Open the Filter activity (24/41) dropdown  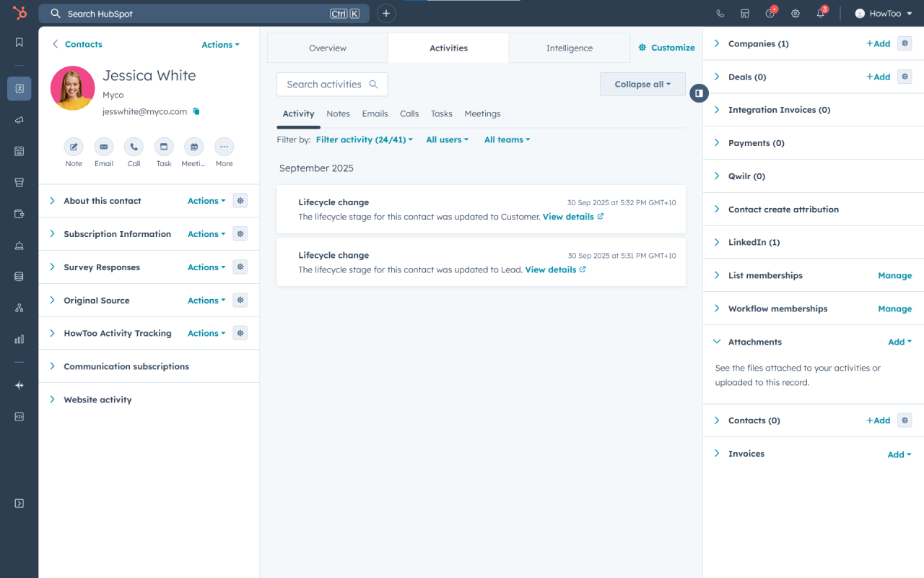pyautogui.click(x=365, y=139)
